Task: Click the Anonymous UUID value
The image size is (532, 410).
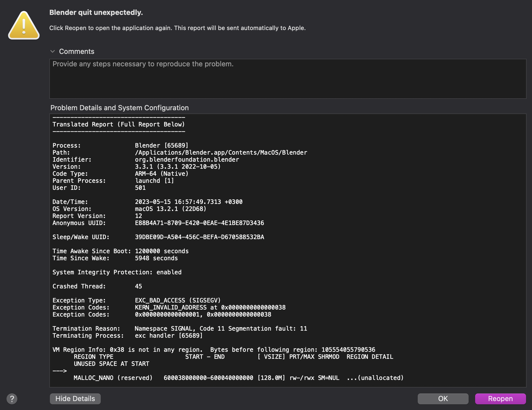Action: pos(199,223)
